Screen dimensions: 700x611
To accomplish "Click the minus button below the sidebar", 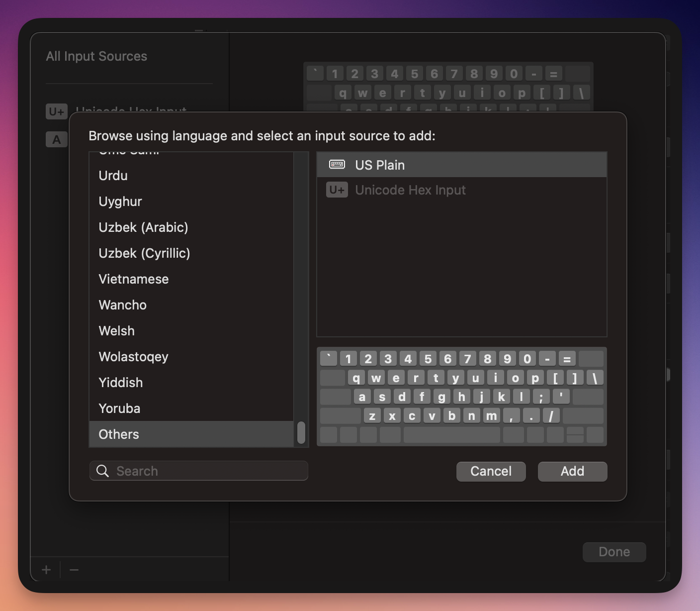I will click(74, 570).
